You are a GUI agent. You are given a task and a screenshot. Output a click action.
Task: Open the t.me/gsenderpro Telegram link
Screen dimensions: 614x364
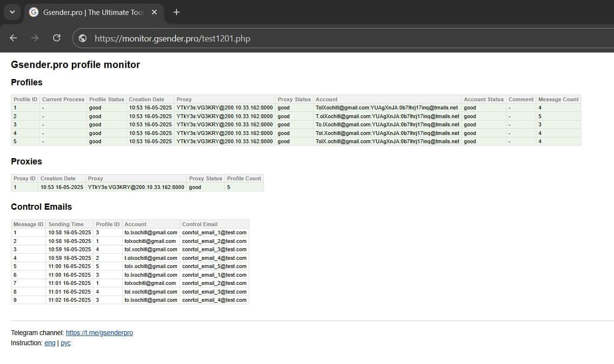tap(99, 333)
